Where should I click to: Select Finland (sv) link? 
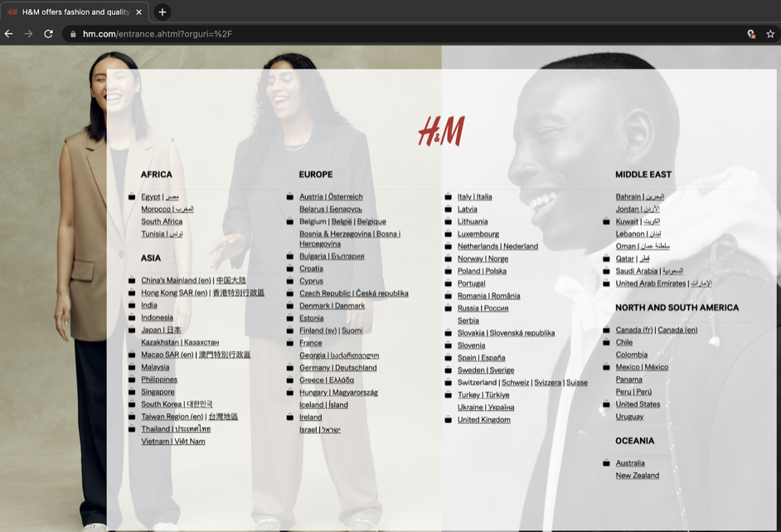pos(318,331)
